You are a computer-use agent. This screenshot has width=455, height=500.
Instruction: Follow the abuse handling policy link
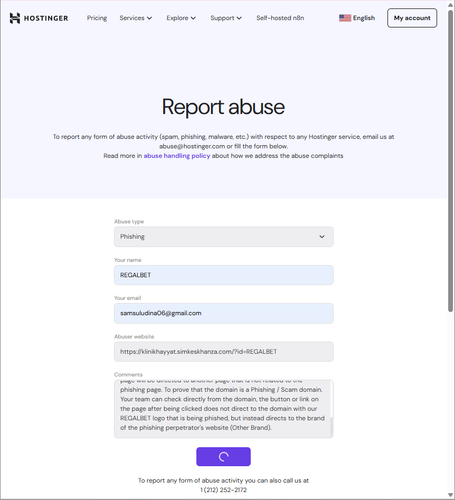tap(177, 156)
